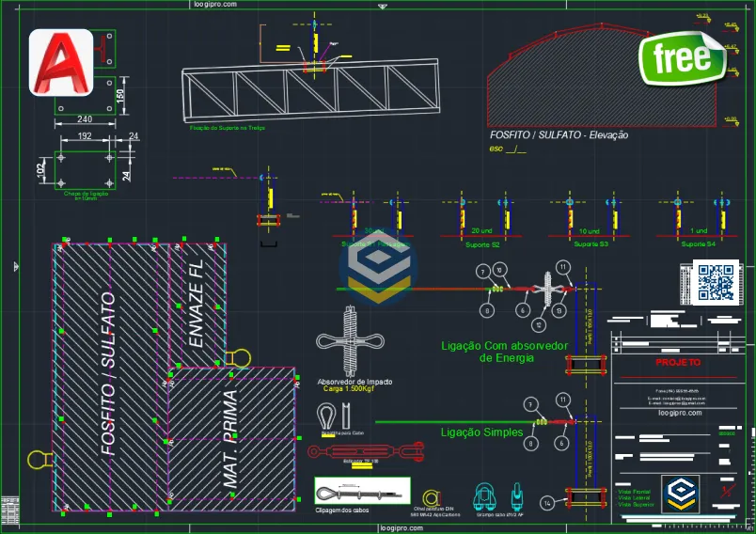Image resolution: width=756 pixels, height=534 pixels.
Task: Click the cube logo in the title block
Action: pyautogui.click(x=680, y=495)
